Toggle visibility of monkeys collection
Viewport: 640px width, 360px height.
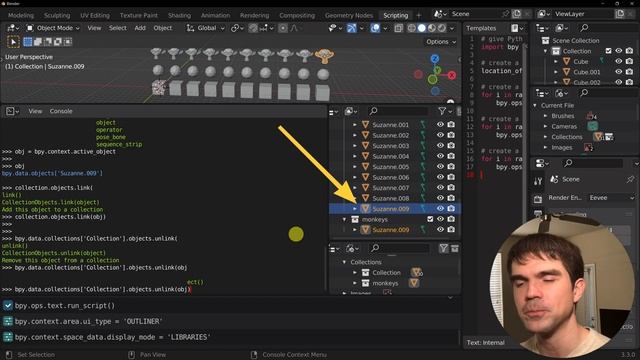440,219
